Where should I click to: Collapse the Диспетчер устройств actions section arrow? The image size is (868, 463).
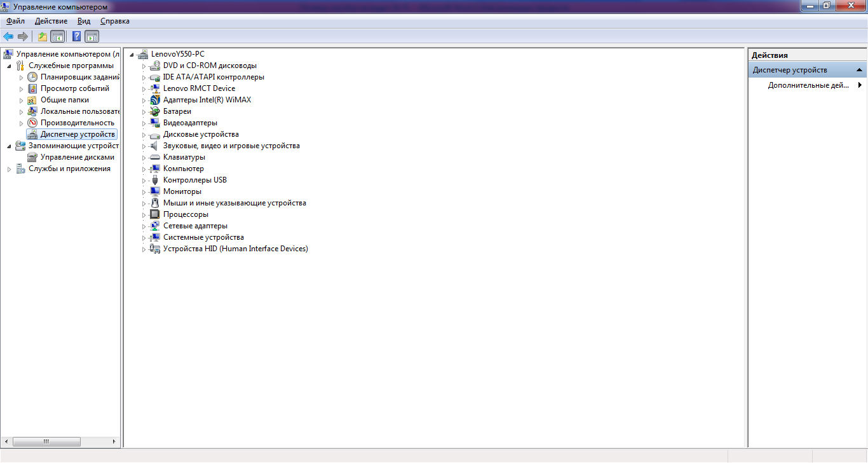[859, 70]
